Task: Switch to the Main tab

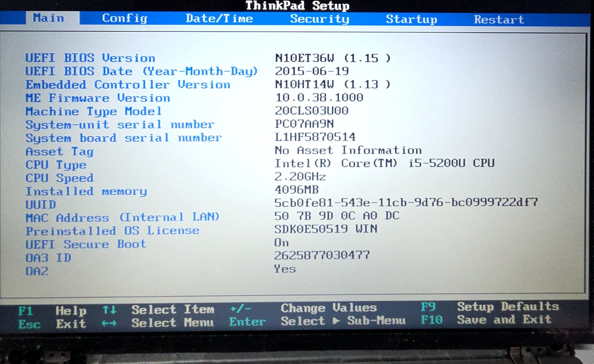Action: click(x=49, y=18)
